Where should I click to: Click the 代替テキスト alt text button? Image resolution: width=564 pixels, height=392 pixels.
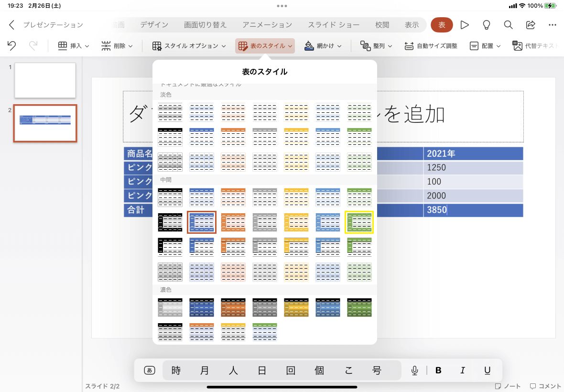[x=536, y=46]
